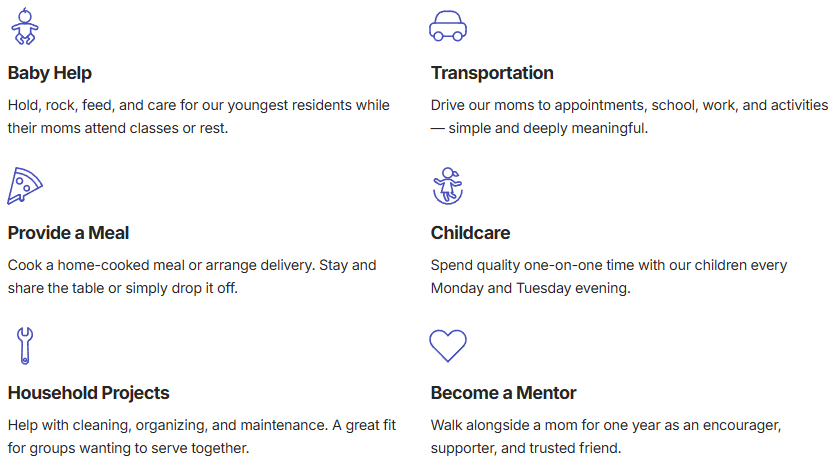
Task: Select the Transportation heading
Action: [492, 73]
